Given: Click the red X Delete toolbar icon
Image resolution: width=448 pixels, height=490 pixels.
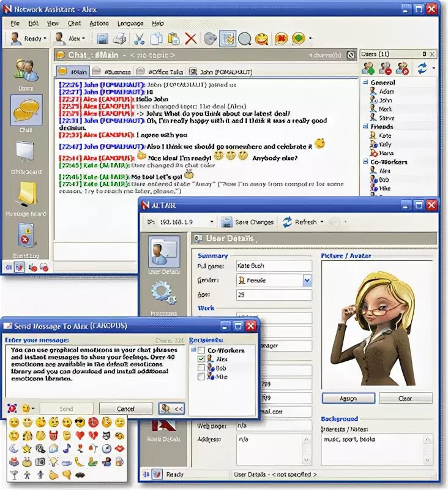Looking at the screenshot, I should click(191, 39).
